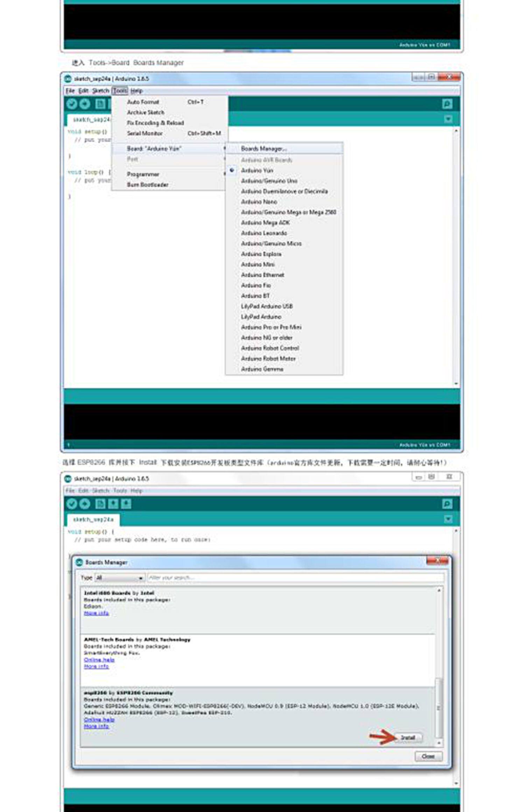Open the tab menu arrow in the Tools-menu window

click(x=448, y=119)
